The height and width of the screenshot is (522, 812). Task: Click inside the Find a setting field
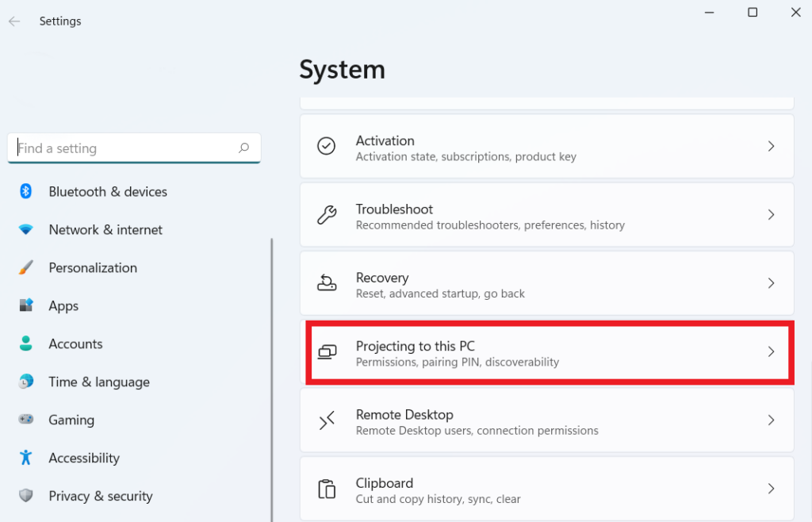coord(119,148)
